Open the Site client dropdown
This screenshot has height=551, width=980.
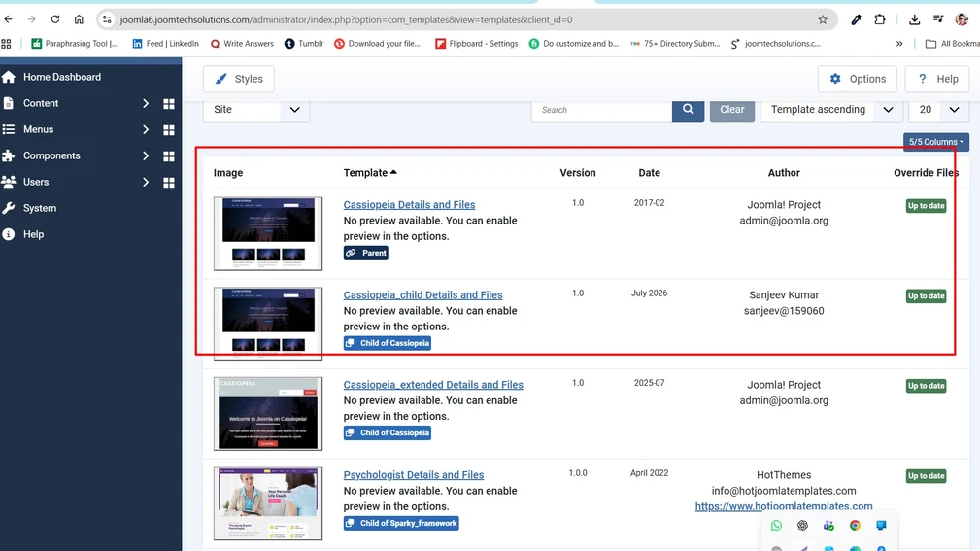point(256,110)
